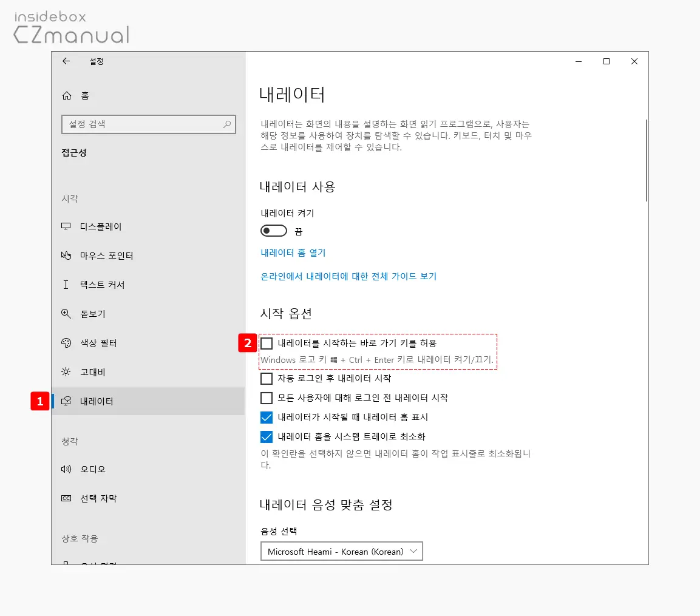Viewport: 700px width, 616px height.
Task: Open 온라인에서 내레이터에 대한 전체 가이드 보기
Action: (x=348, y=276)
